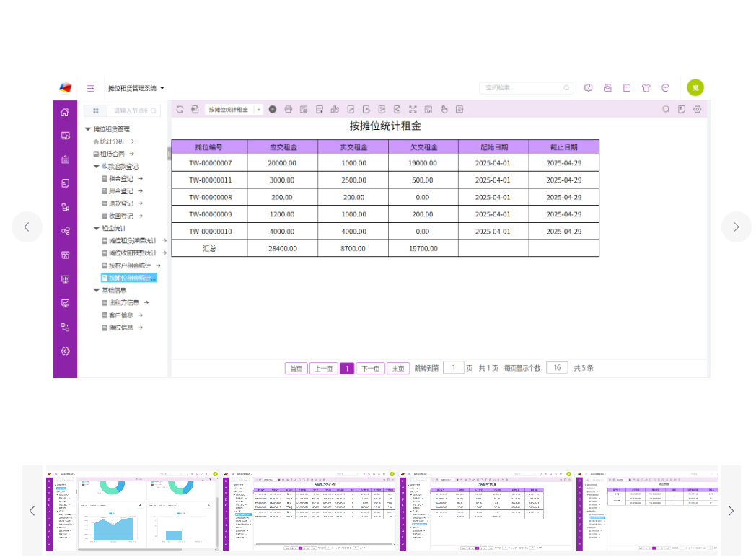Viewport: 756px width, 557px height.
Task: Click the refresh icon in report toolbar
Action: [180, 110]
